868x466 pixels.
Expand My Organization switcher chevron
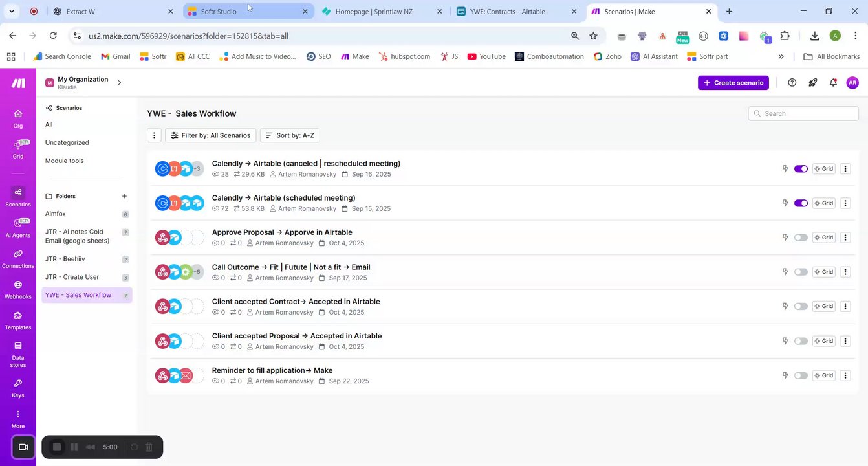[119, 83]
